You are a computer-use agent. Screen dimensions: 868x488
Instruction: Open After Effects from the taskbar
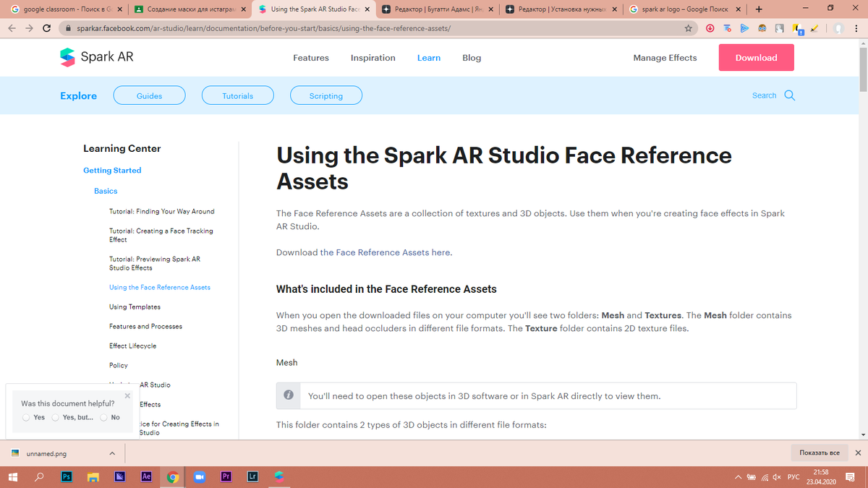145,476
